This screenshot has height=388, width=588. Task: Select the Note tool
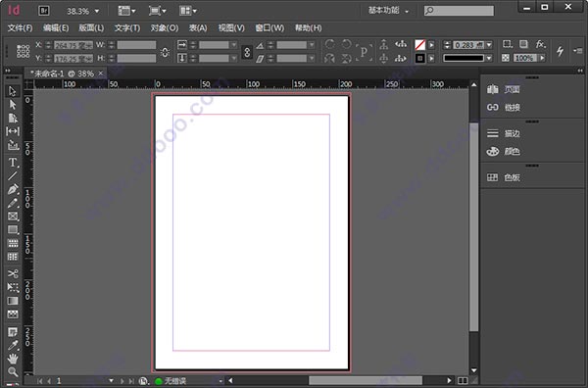(x=13, y=332)
